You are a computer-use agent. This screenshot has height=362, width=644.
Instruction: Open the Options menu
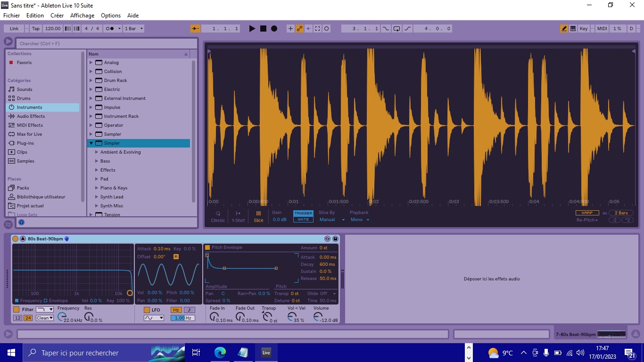point(111,16)
